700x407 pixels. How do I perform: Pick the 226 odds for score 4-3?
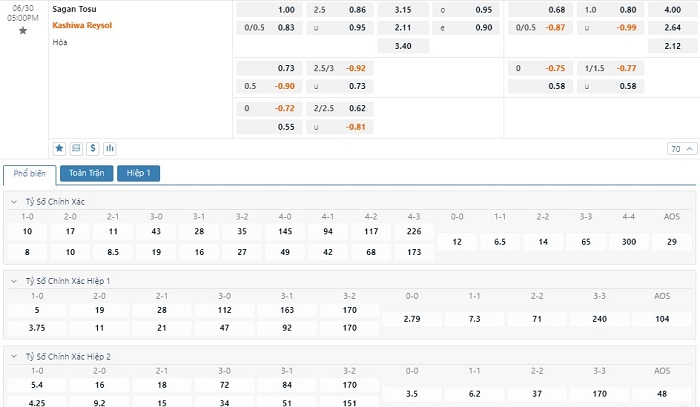[x=414, y=231]
